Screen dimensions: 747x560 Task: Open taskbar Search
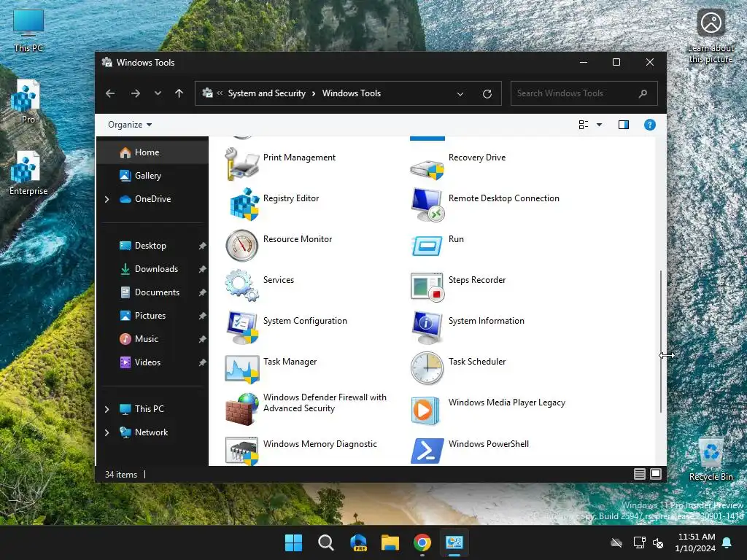click(x=326, y=542)
